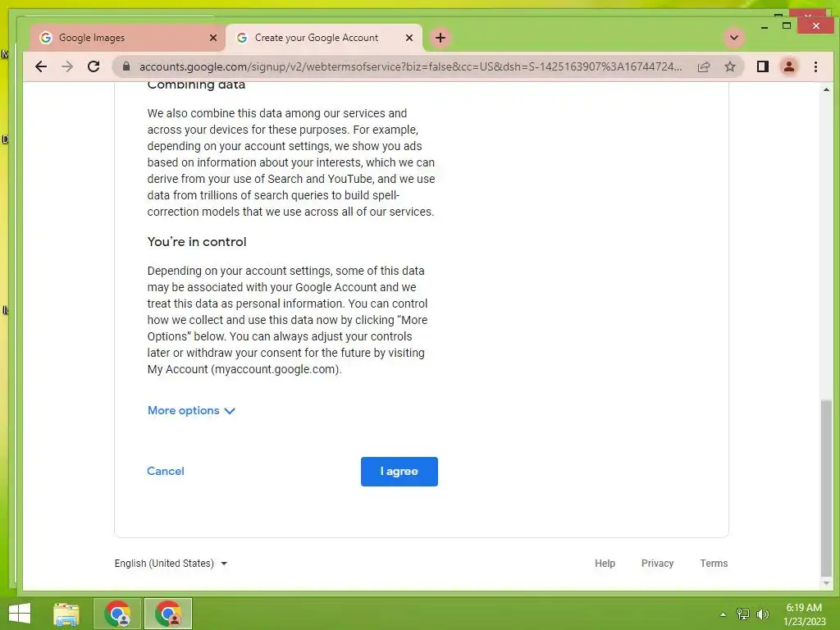Screen dimensions: 840x630
Task: Close the Create your Google Account tab
Action: (x=409, y=38)
